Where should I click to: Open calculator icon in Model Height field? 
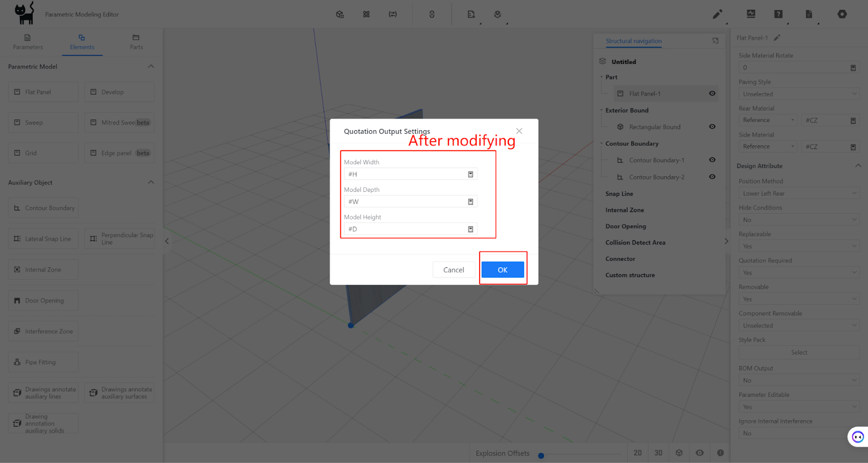point(470,229)
